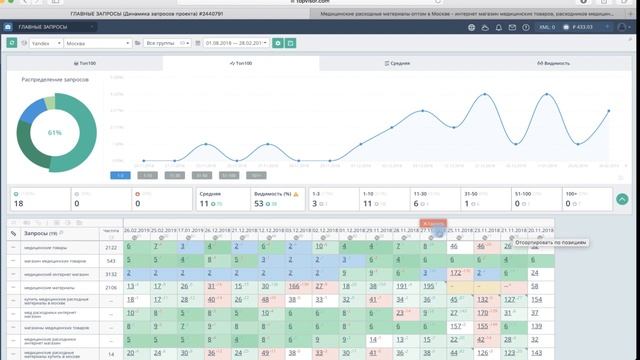
Task: Open the Москва region dropdown
Action: coord(98,43)
